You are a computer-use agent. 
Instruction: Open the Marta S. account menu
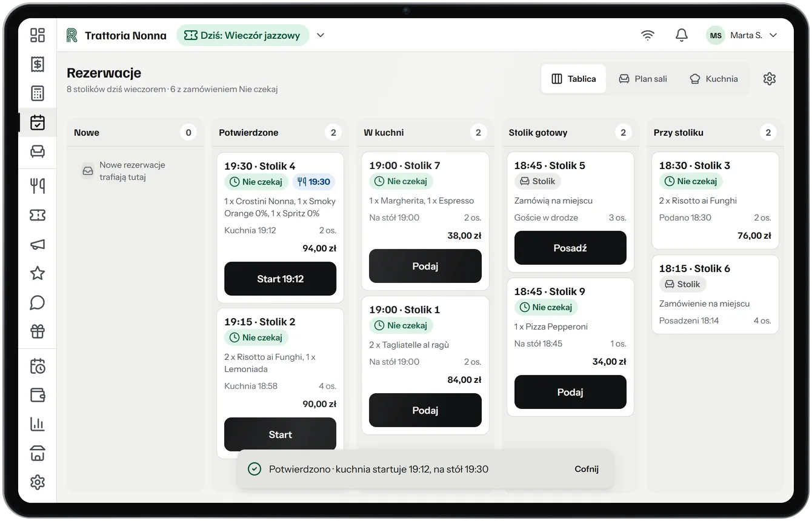(x=742, y=35)
